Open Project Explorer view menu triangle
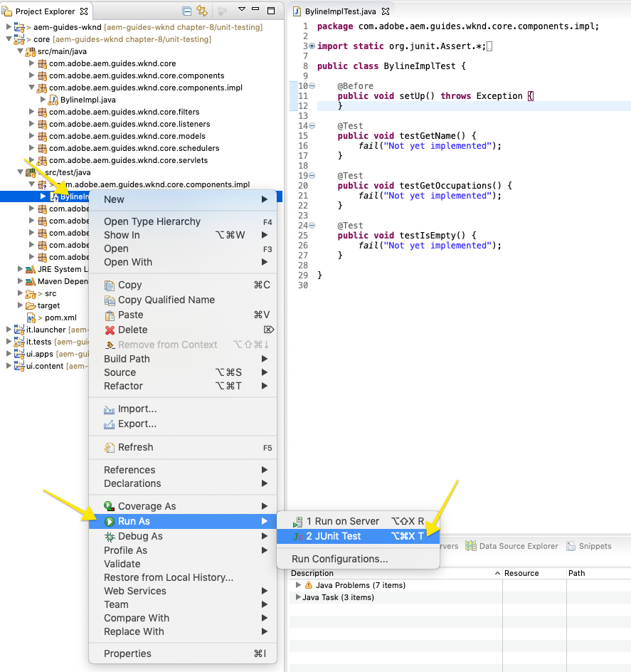The width and height of the screenshot is (631, 672). pos(242,9)
